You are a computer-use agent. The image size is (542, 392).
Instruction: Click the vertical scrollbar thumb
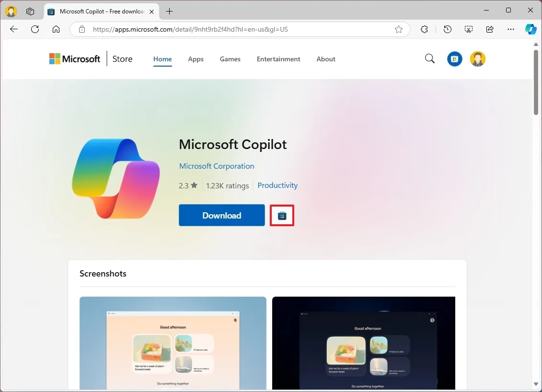pyautogui.click(x=536, y=82)
